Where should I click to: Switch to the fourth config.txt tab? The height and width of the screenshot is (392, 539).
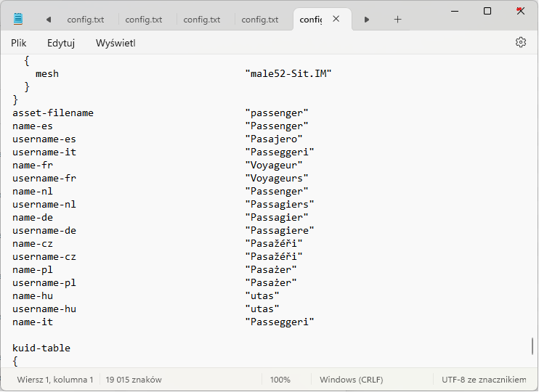pyautogui.click(x=259, y=20)
